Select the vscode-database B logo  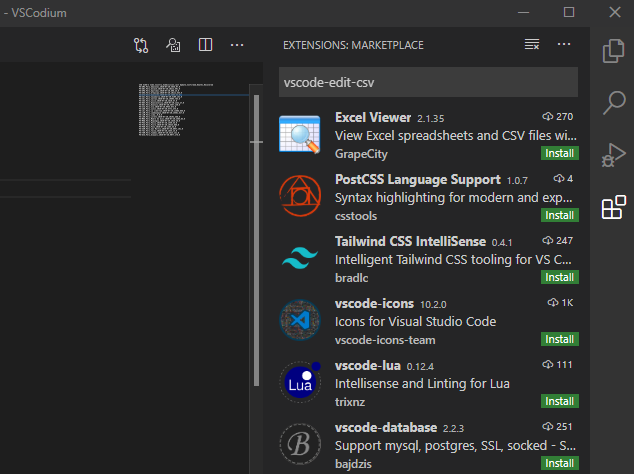pyautogui.click(x=300, y=444)
